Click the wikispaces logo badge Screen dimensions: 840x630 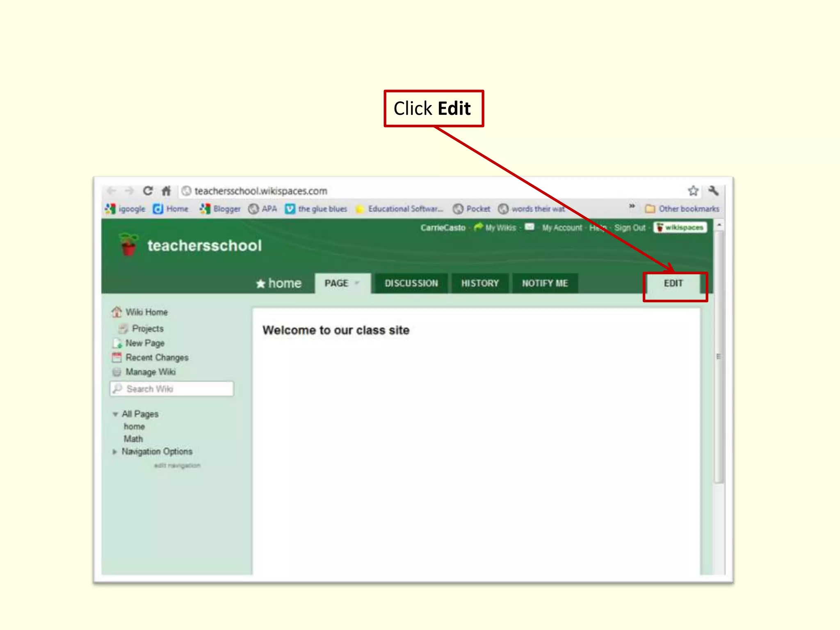coord(680,227)
